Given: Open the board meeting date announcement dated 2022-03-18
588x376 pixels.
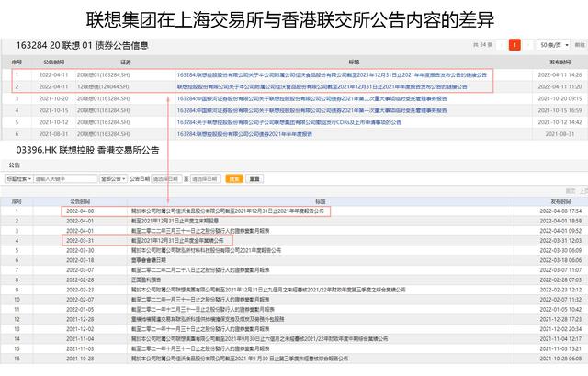Looking at the screenshot, I should (149, 260).
